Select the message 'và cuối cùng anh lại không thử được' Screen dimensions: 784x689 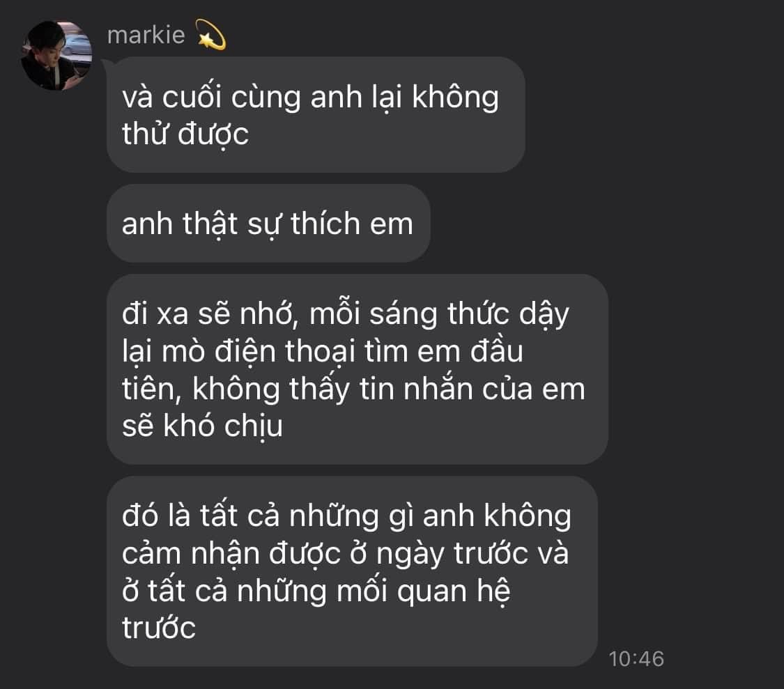click(316, 114)
